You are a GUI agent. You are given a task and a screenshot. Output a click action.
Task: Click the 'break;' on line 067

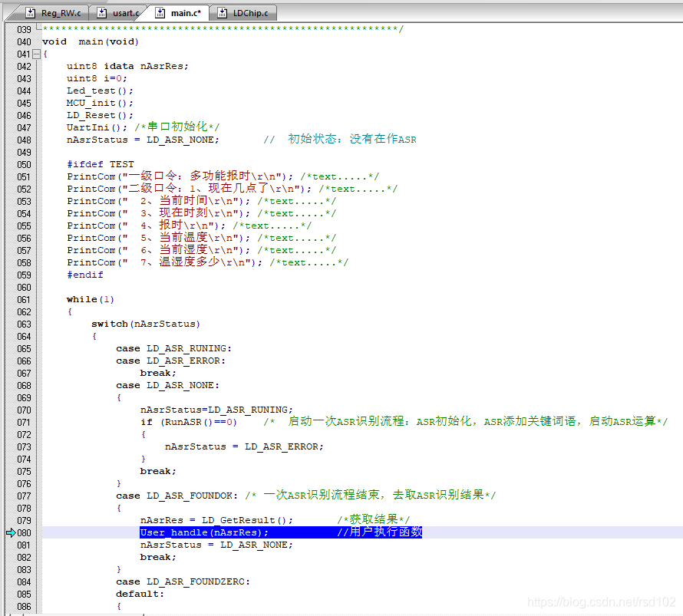click(158, 373)
